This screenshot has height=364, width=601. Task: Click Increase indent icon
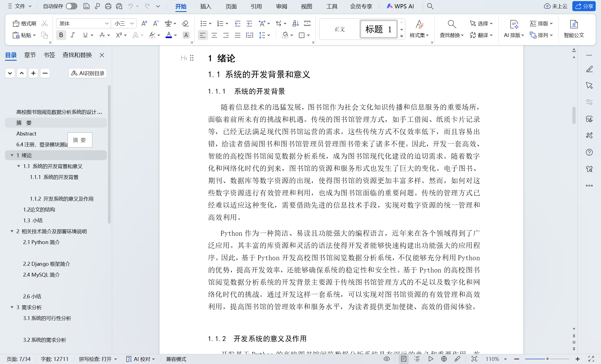[x=249, y=23]
